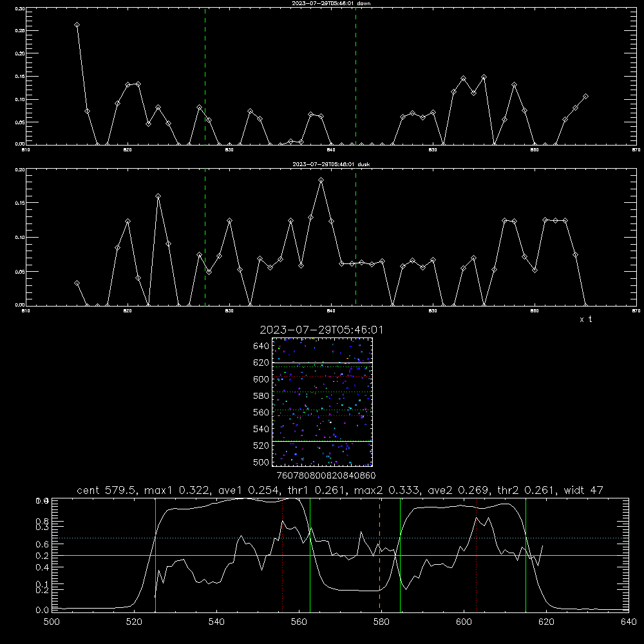
Task: Click the rightmost green vertical line in the bottom plot
Action: pyautogui.click(x=526, y=555)
